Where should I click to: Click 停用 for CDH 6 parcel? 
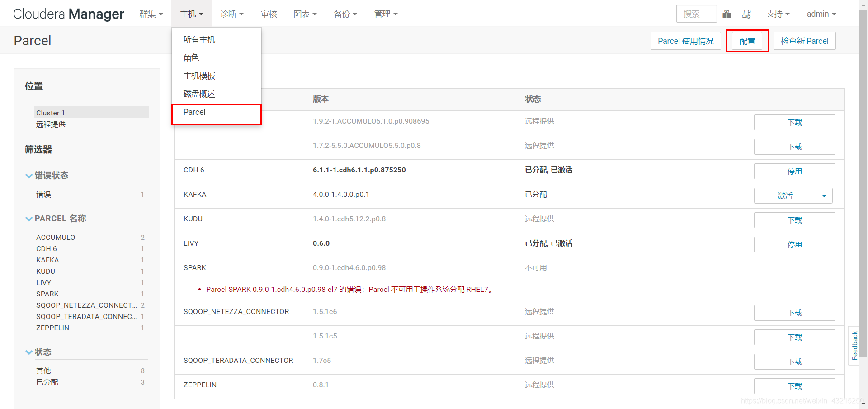794,171
